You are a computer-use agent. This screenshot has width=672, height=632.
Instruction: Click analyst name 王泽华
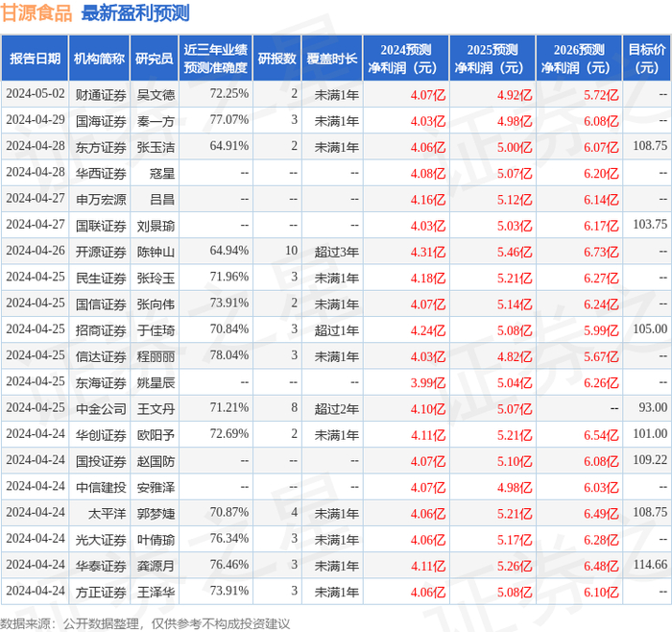[x=156, y=592]
